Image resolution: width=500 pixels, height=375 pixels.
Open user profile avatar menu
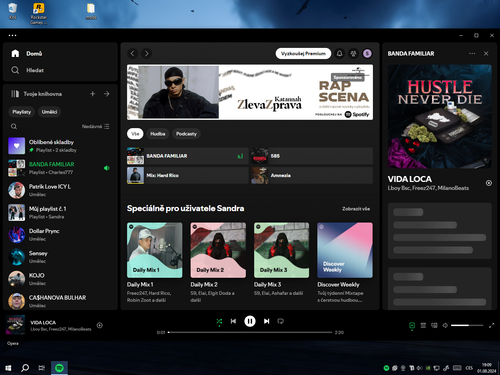point(367,54)
